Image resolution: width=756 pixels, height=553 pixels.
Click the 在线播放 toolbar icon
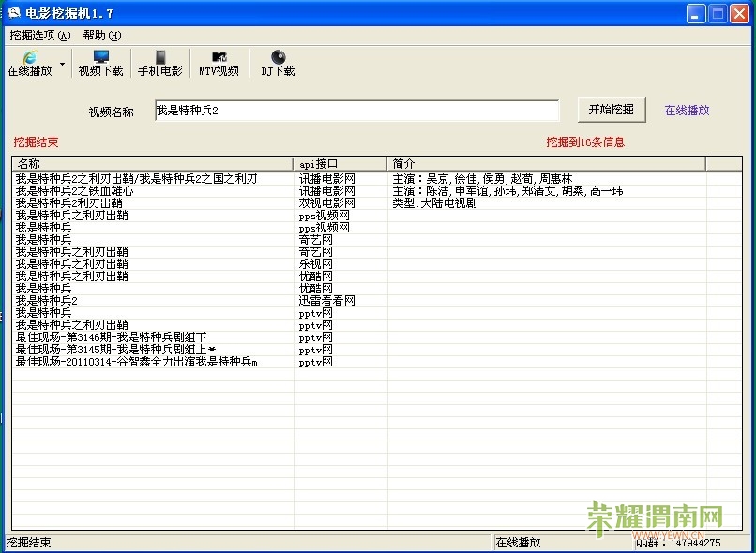29,58
